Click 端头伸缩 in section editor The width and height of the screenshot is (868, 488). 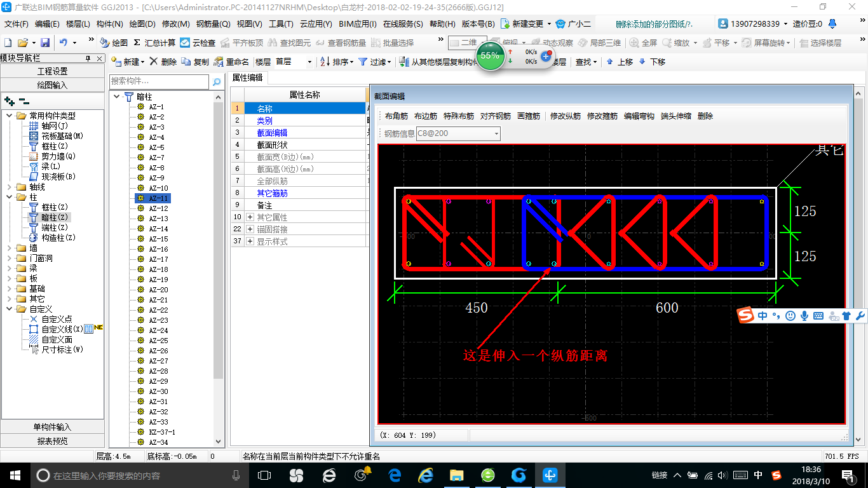[x=676, y=116]
